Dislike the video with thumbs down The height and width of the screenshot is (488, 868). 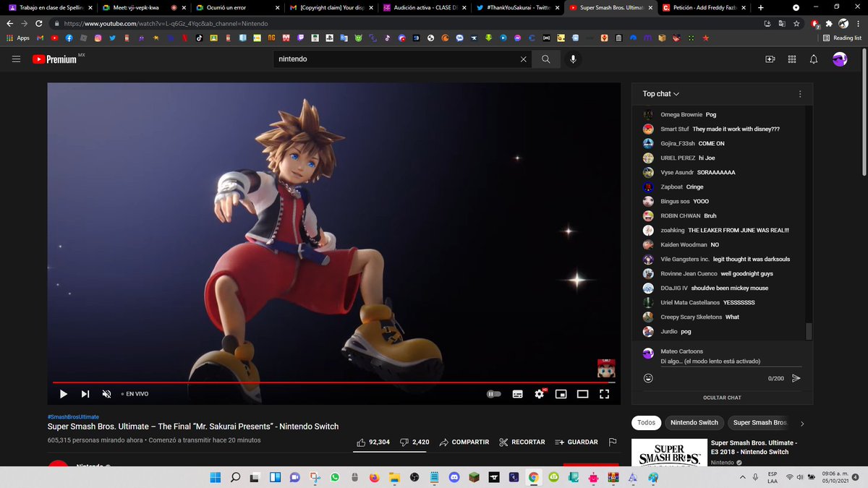pos(414,442)
